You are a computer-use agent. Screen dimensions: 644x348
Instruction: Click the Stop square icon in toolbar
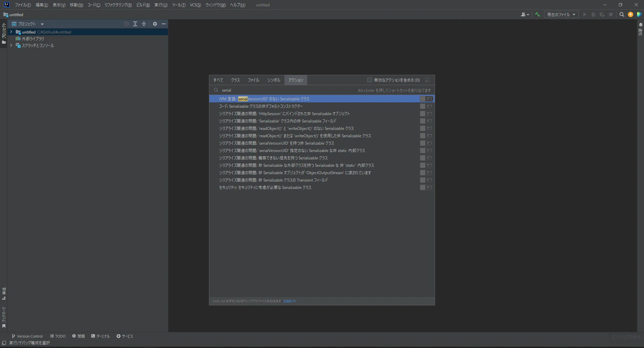(x=611, y=15)
